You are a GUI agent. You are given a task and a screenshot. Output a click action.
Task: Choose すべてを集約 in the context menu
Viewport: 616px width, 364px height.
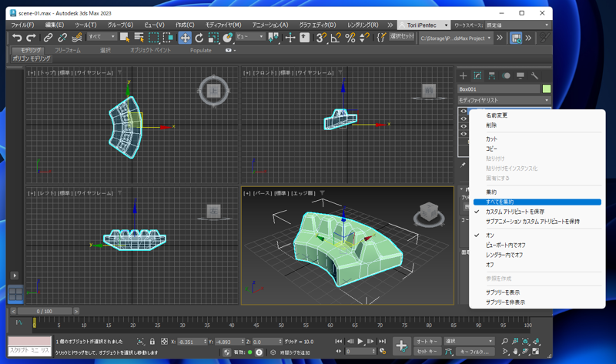coord(537,202)
